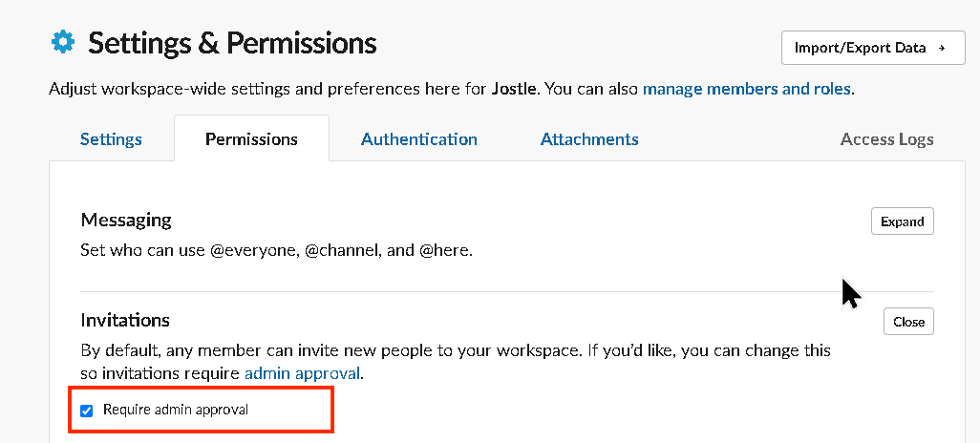This screenshot has width=980, height=443.
Task: Click the Require admin approval label text
Action: point(176,410)
